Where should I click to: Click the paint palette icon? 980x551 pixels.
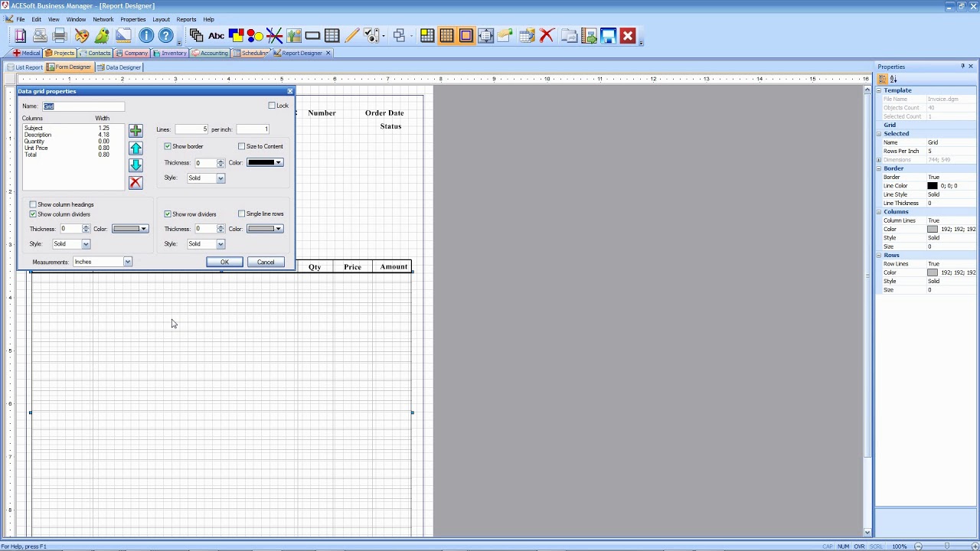[82, 35]
